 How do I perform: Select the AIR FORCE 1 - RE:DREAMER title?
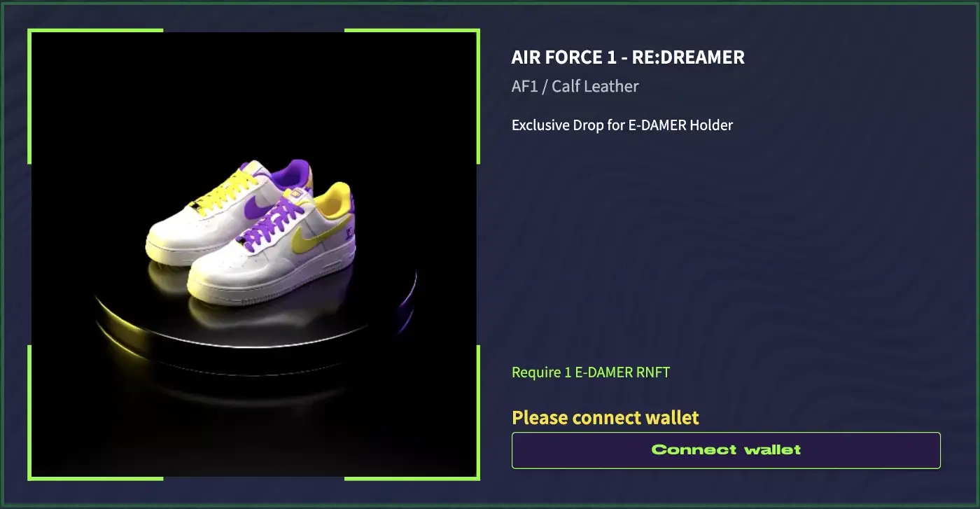(x=628, y=57)
